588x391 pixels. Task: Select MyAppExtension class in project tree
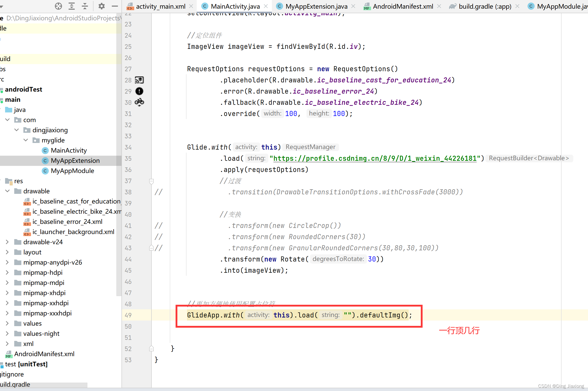(71, 161)
